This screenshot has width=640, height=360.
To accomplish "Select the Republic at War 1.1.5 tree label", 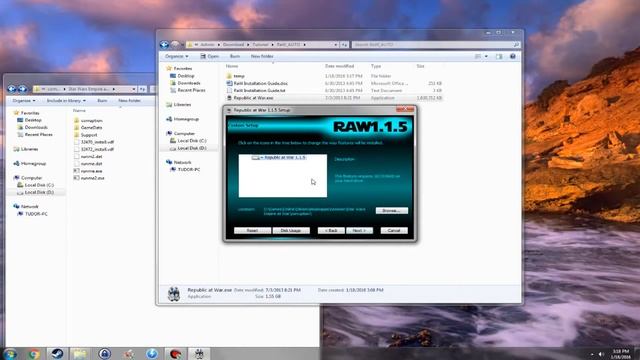I will point(285,158).
